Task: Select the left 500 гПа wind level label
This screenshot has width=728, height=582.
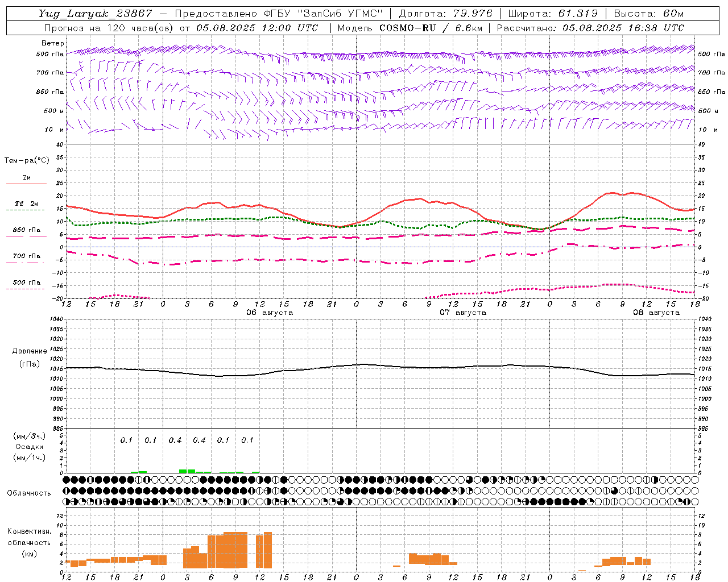Action: (x=50, y=54)
